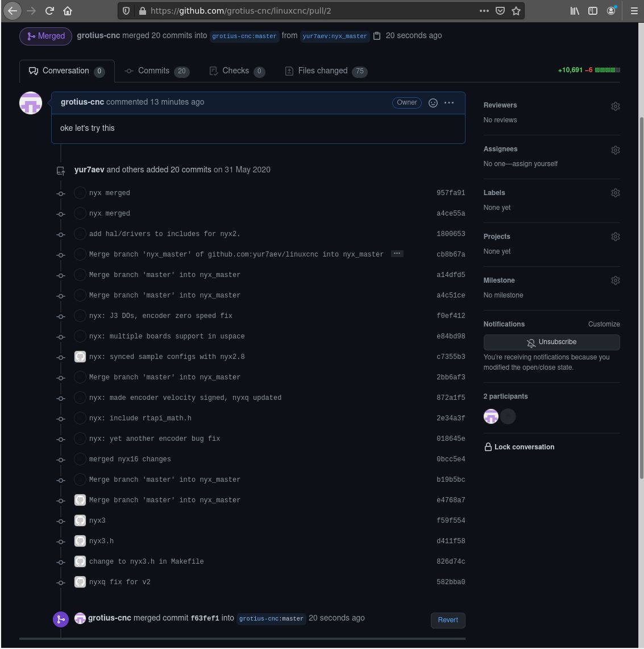Open the Milestone gear settings

pos(616,280)
